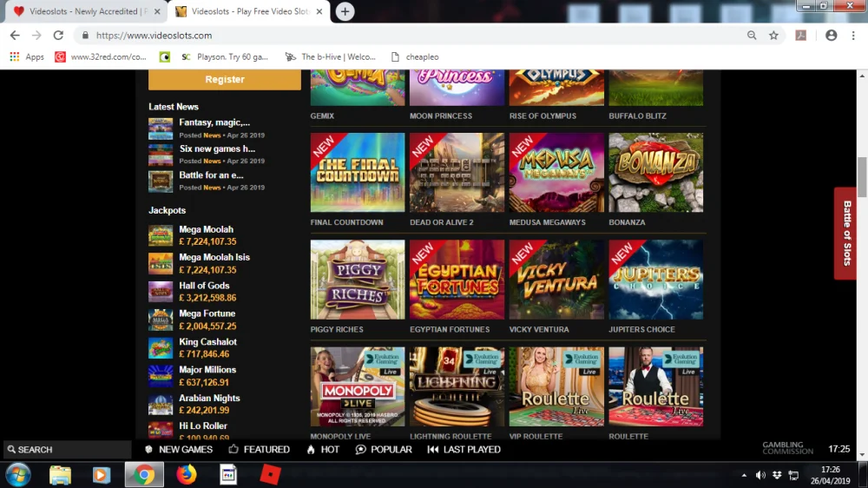The width and height of the screenshot is (868, 488).
Task: Select the Mega Moolah Isis jackpot
Action: [200, 263]
